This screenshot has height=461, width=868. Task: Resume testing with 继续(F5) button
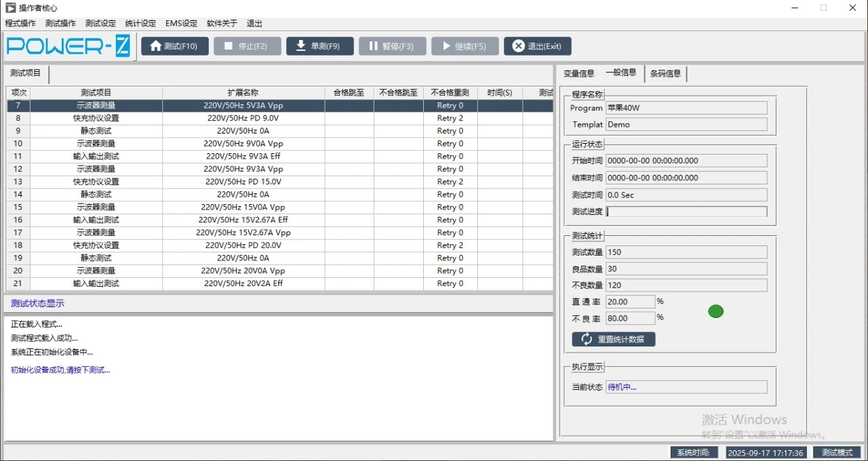click(x=465, y=46)
